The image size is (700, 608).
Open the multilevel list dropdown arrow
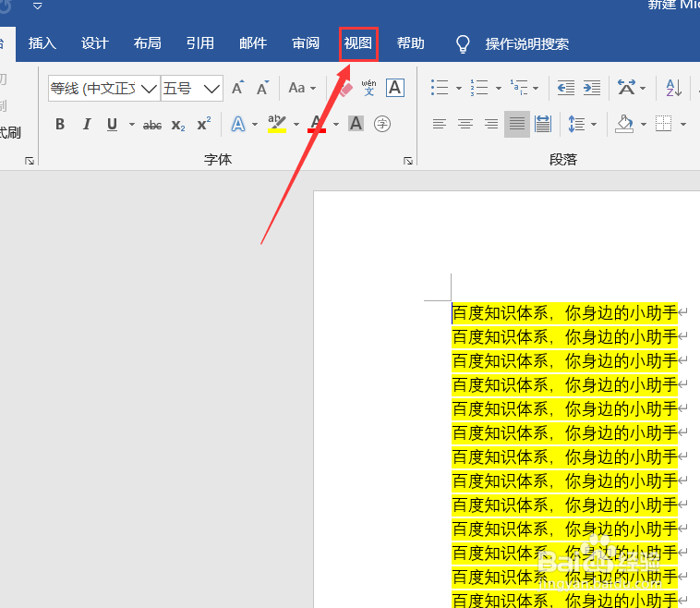(x=536, y=88)
